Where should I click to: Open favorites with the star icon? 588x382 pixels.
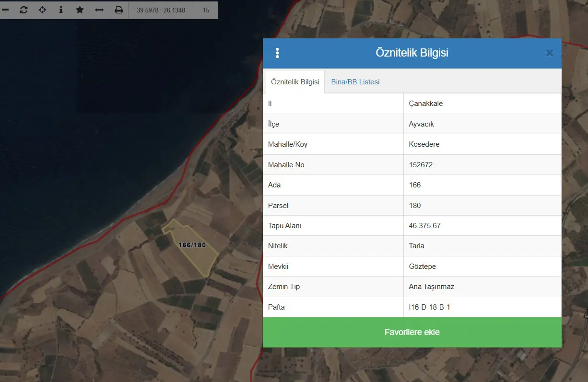[80, 10]
